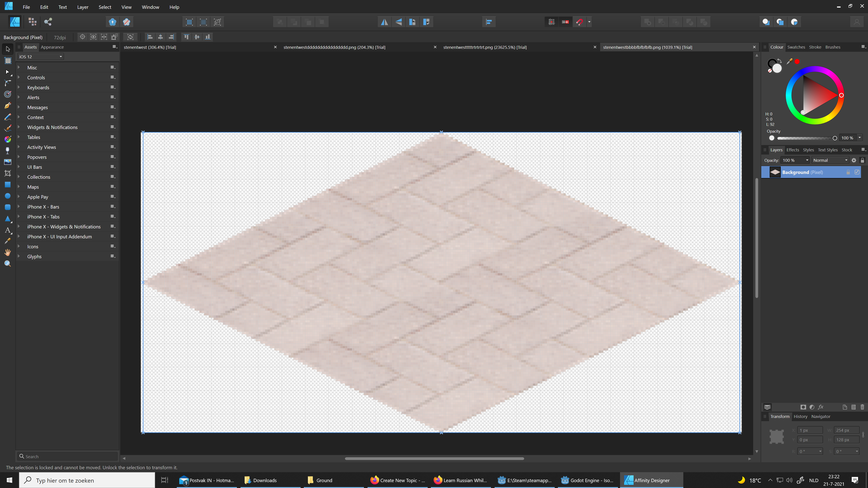Open the Normal blend mode dropdown
868x488 pixels.
(830, 160)
